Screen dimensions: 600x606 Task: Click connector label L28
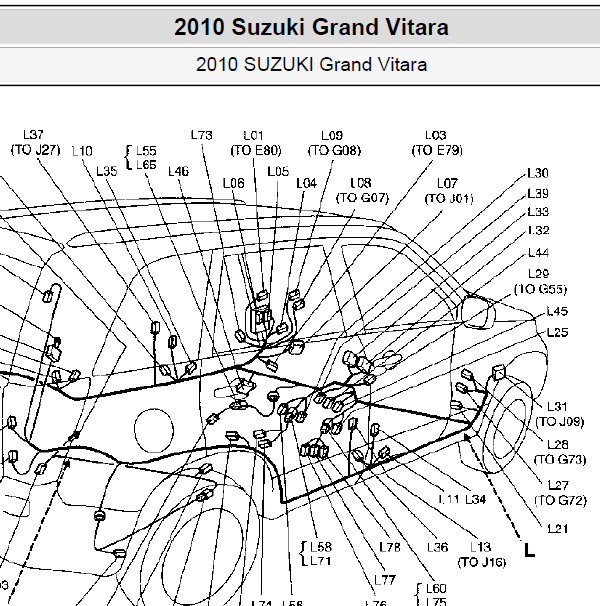(x=558, y=444)
